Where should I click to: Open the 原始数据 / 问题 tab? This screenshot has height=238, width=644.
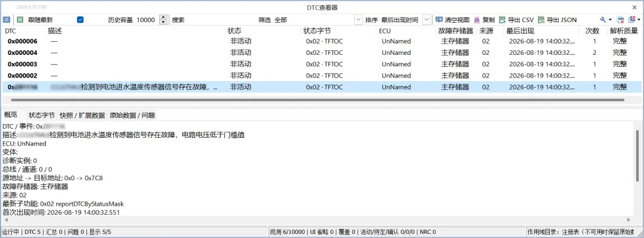coord(132,116)
